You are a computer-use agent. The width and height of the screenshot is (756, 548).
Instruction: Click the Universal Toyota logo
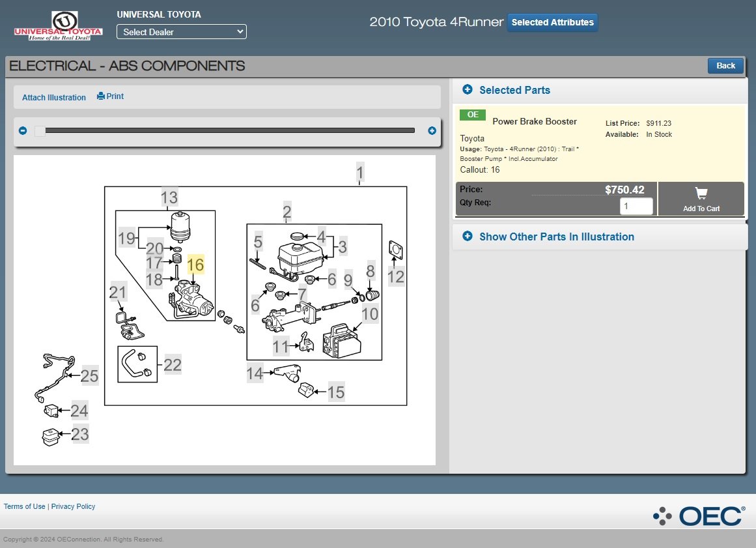(59, 25)
